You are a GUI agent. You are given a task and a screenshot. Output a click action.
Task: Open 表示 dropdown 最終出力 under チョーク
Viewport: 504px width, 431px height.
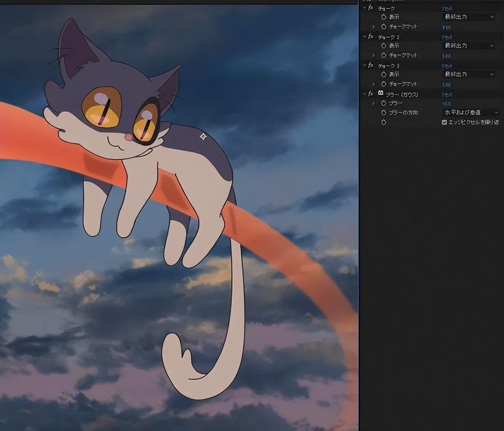pyautogui.click(x=469, y=17)
